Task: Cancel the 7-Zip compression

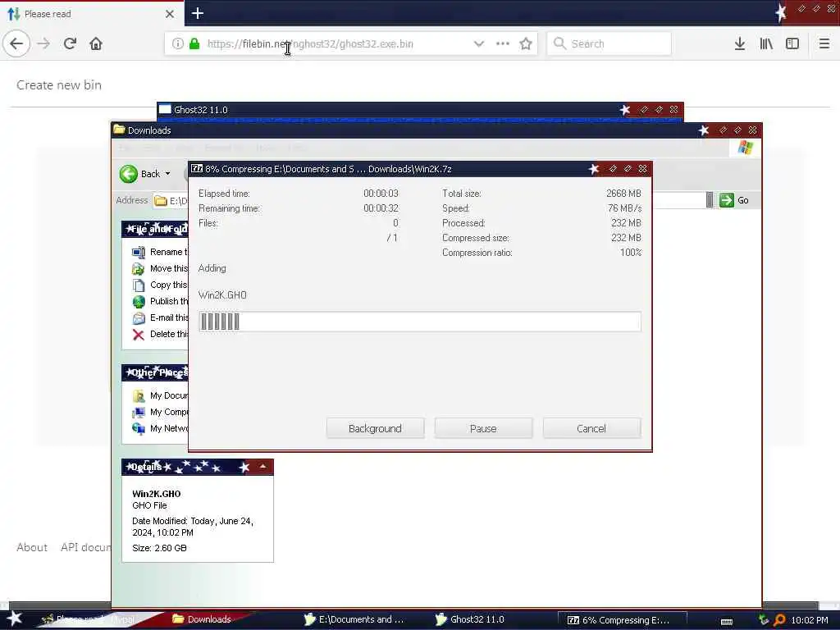Action: point(591,428)
